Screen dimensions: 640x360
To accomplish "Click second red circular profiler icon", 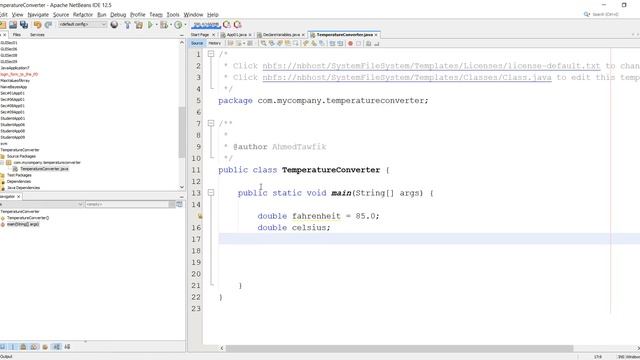I will (237, 25).
